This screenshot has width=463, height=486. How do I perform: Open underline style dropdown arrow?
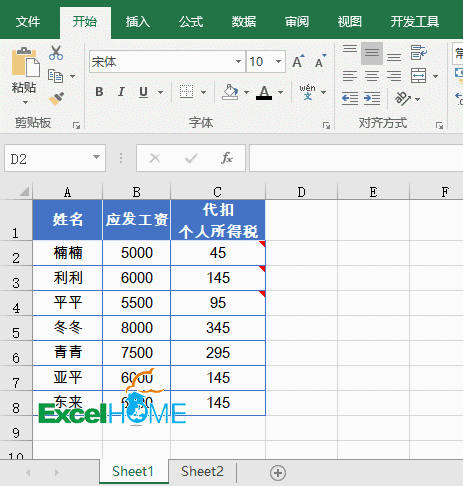click(x=160, y=92)
